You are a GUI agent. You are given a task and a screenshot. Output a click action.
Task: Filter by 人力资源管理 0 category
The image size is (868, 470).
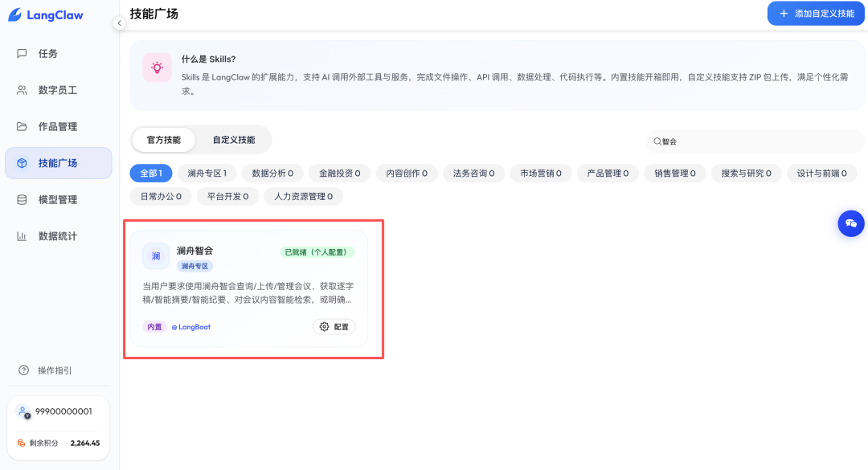[303, 197]
